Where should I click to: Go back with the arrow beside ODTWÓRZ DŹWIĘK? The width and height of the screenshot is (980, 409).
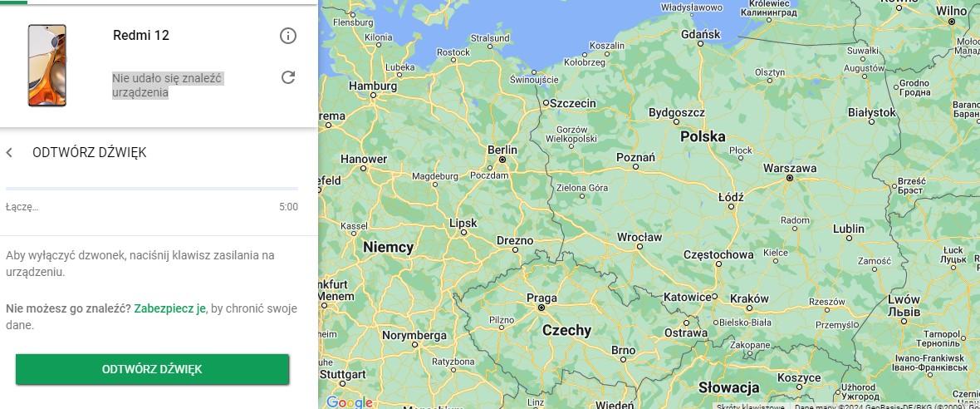coord(9,153)
